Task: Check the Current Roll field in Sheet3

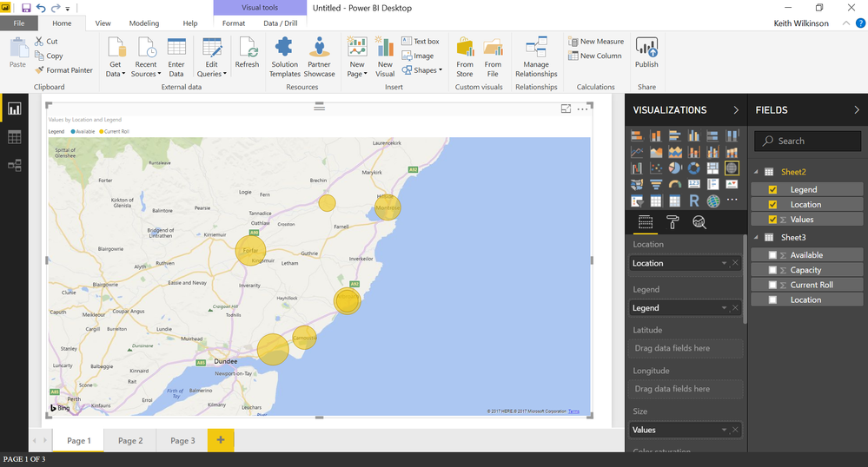Action: [772, 285]
